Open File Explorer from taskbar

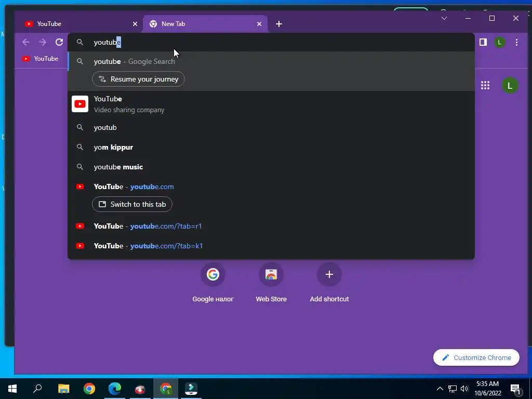point(63,389)
